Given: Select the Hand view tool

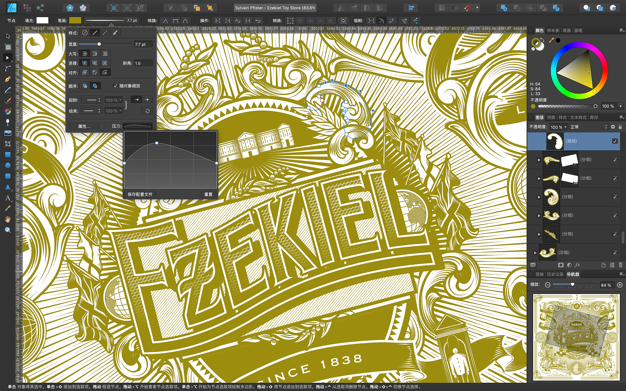Looking at the screenshot, I should coord(8,219).
